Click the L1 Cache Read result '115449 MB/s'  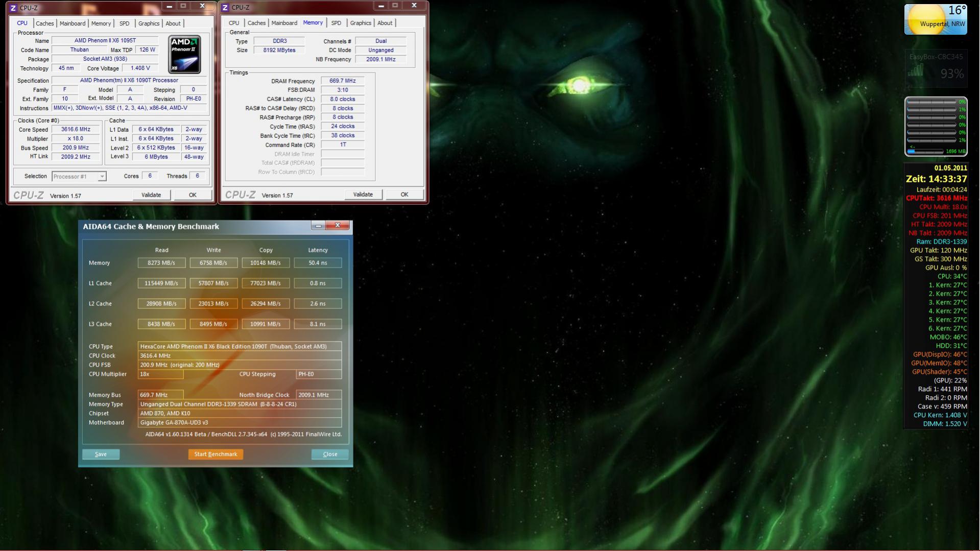pos(161,283)
